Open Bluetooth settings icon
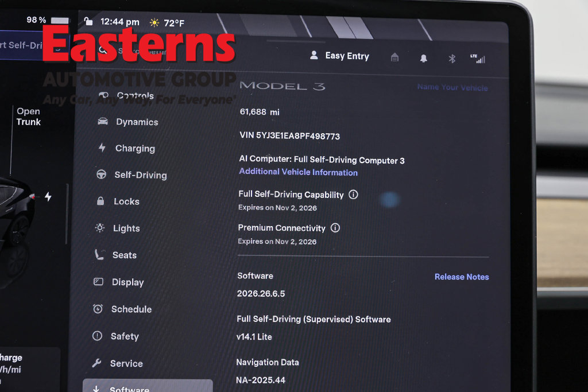The width and height of the screenshot is (588, 392). (452, 59)
